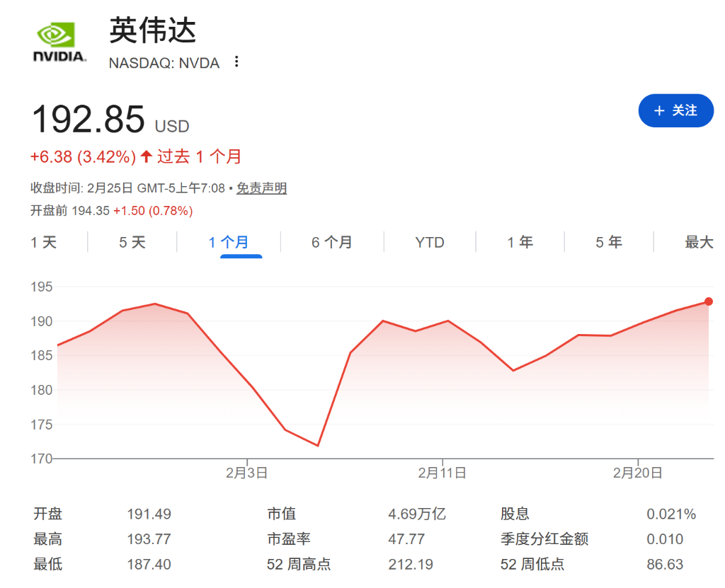Viewport: 725px width, 588px height.
Task: Click the 2月11日 date axis label
Action: click(442, 473)
